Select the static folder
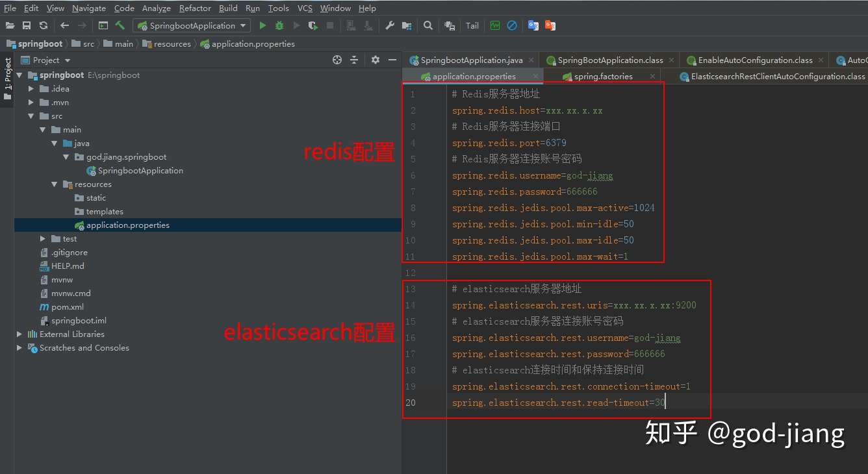 [x=90, y=198]
